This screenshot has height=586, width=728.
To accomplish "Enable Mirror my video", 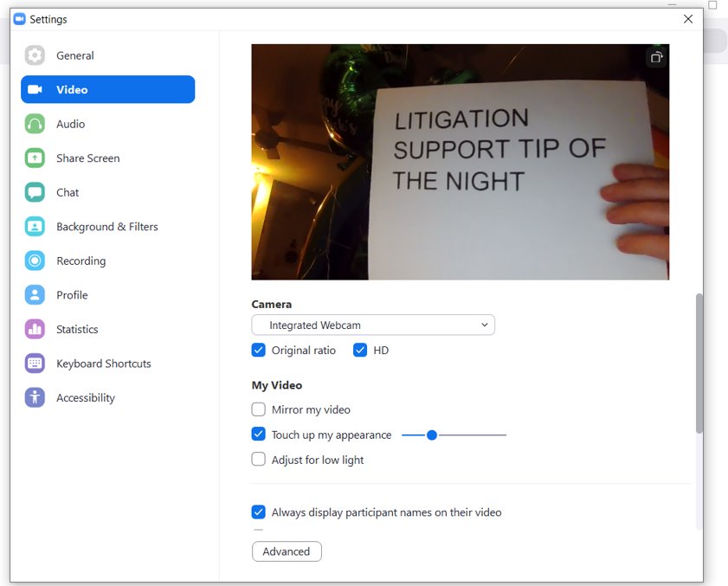I will [258, 409].
